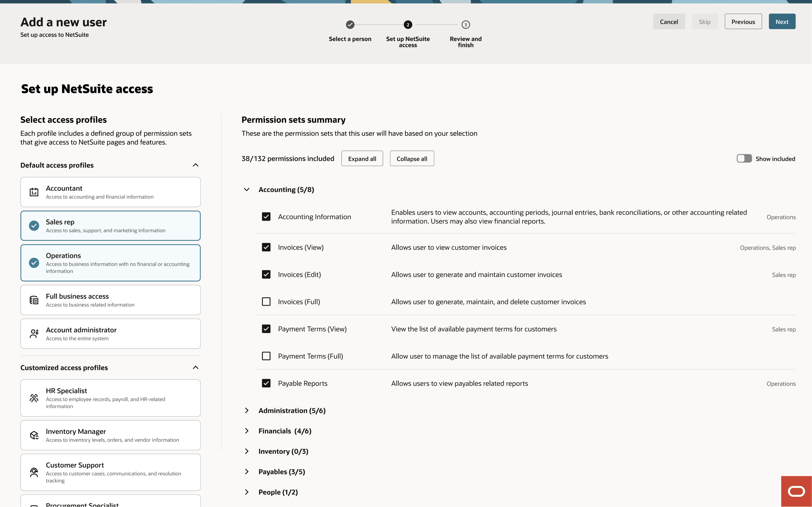Image resolution: width=812 pixels, height=507 pixels.
Task: Uncheck the Payable Reports checkbox
Action: click(x=266, y=383)
